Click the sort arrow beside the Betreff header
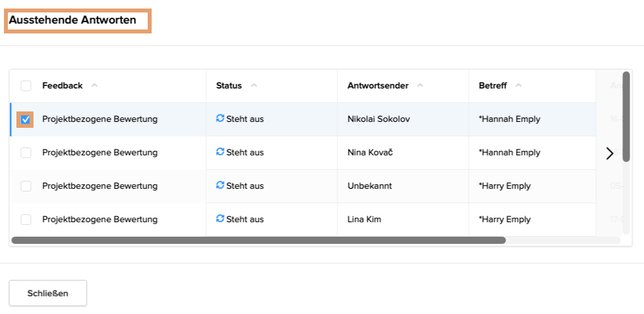 519,85
